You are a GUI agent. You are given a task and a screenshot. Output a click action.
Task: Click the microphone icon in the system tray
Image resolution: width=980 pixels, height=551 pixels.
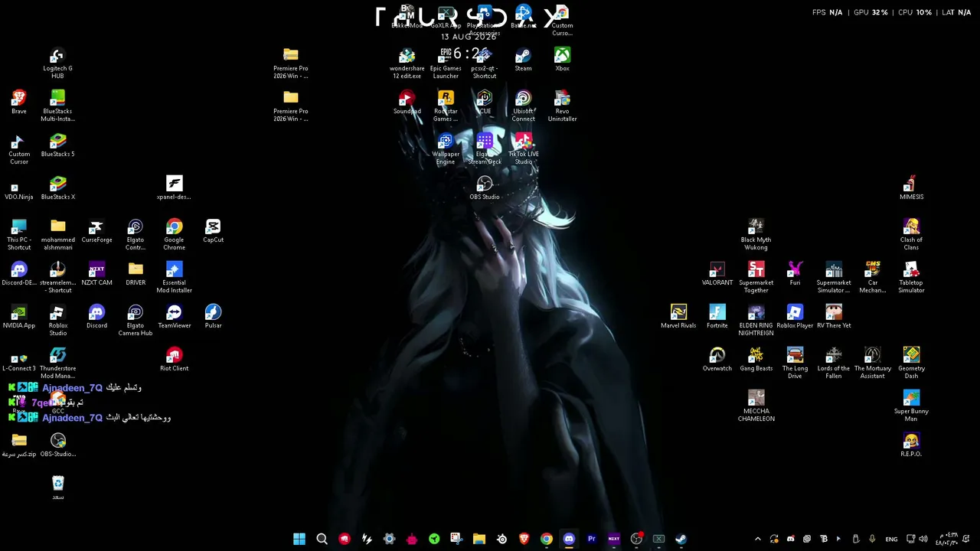pyautogui.click(x=872, y=539)
